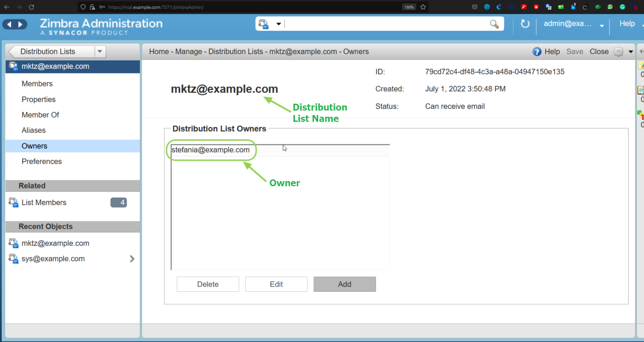
Task: Bookmark this page with the star icon
Action: pyautogui.click(x=423, y=7)
